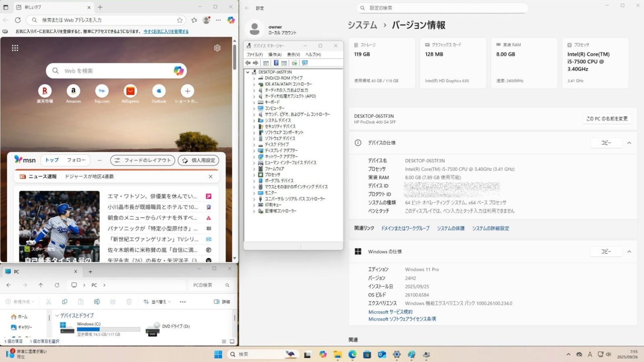Open the new tab page settings gear

click(x=217, y=48)
